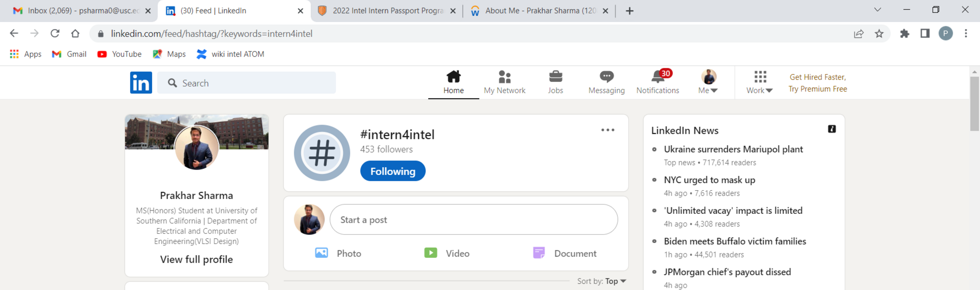Screen dimensions: 980x290
Task: Click the LinkedIn News info icon
Action: pos(832,129)
